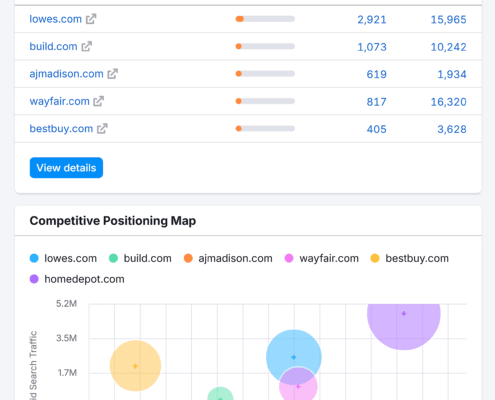The width and height of the screenshot is (495, 400).
Task: Click the 5.2M axis label
Action: click(x=66, y=304)
